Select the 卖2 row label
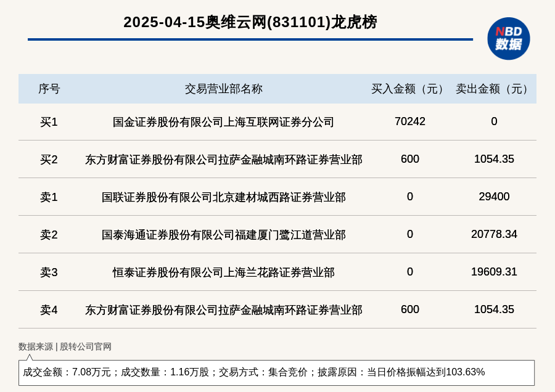The width and height of the screenshot is (555, 392). click(x=49, y=235)
